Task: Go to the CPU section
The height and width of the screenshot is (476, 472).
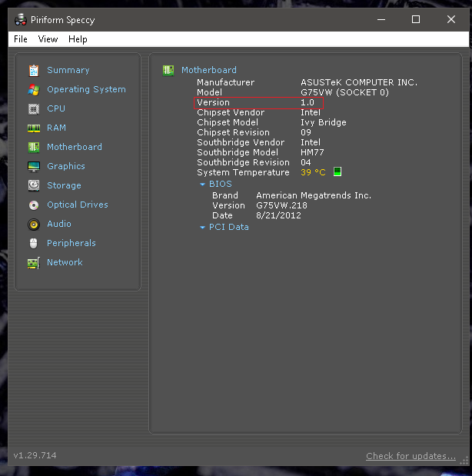Action: [x=56, y=108]
